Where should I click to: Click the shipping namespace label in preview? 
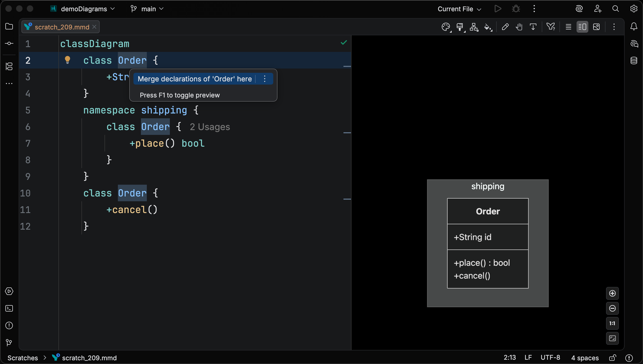tap(488, 186)
